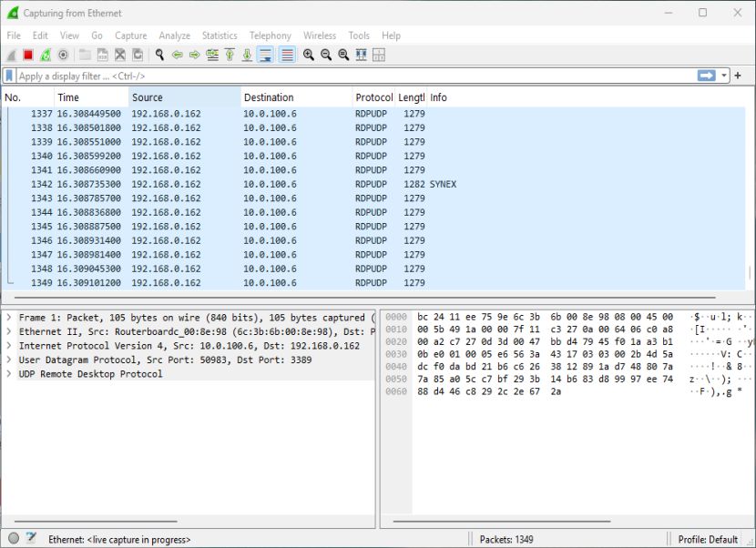Viewport: 756px width, 548px height.
Task: Click the open capture file icon
Action: 85,55
